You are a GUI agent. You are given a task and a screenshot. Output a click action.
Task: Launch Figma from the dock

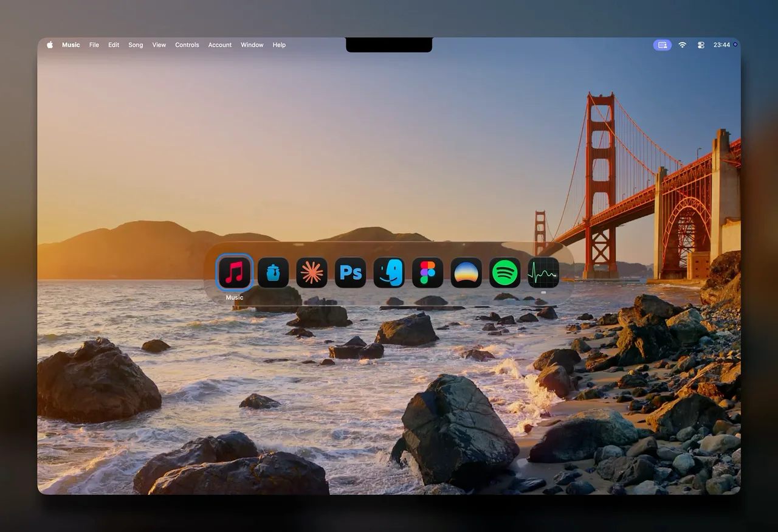[428, 272]
